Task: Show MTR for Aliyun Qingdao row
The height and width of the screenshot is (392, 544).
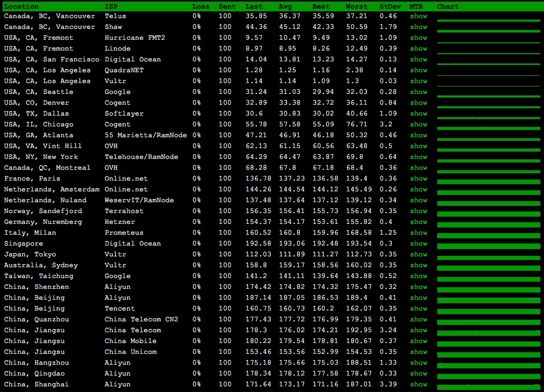Action: tap(418, 373)
